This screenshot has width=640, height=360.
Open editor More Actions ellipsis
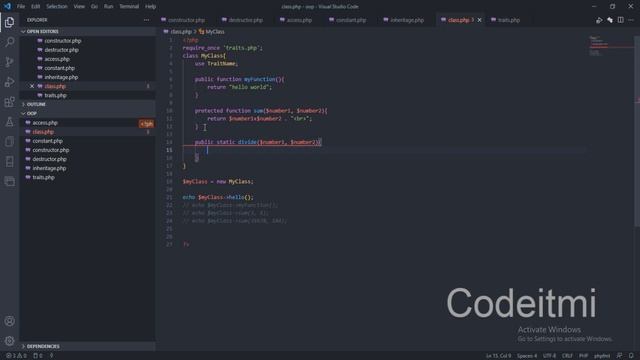tap(631, 20)
